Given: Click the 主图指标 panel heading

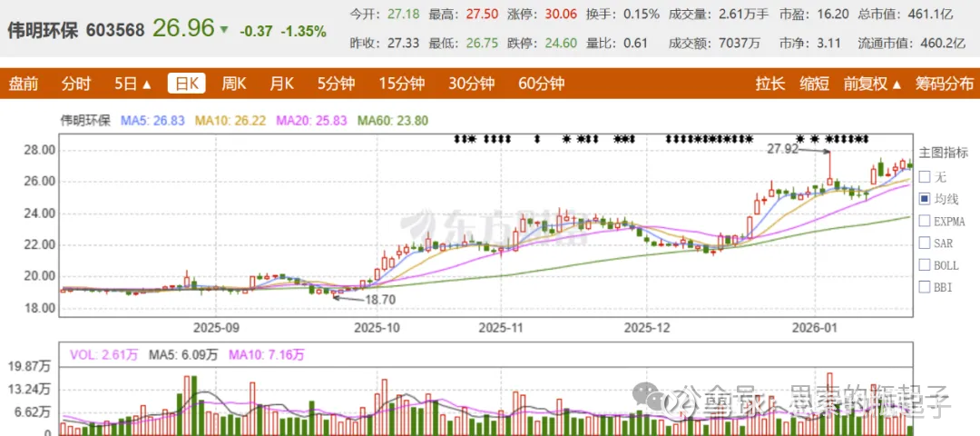Looking at the screenshot, I should pos(943,154).
